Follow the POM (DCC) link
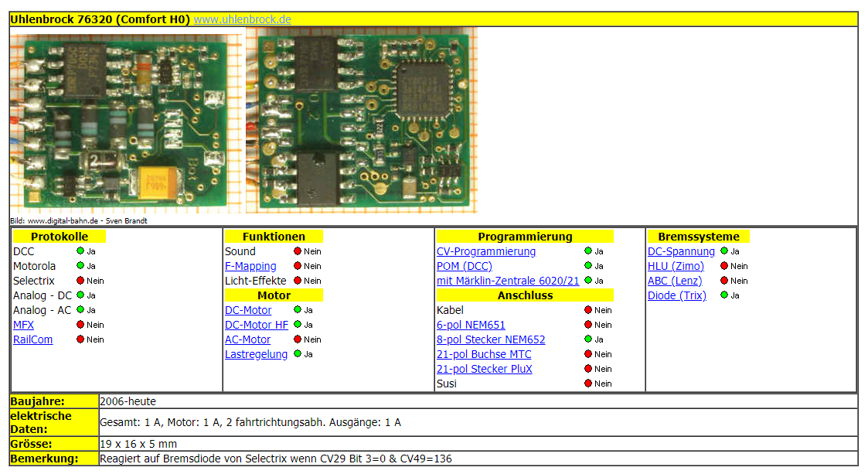 (465, 266)
